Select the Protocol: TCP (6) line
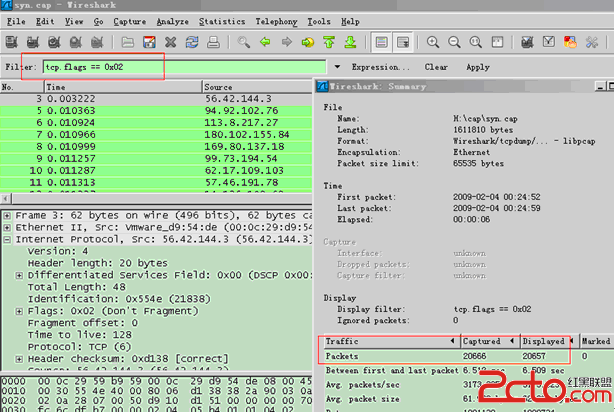 (79, 347)
